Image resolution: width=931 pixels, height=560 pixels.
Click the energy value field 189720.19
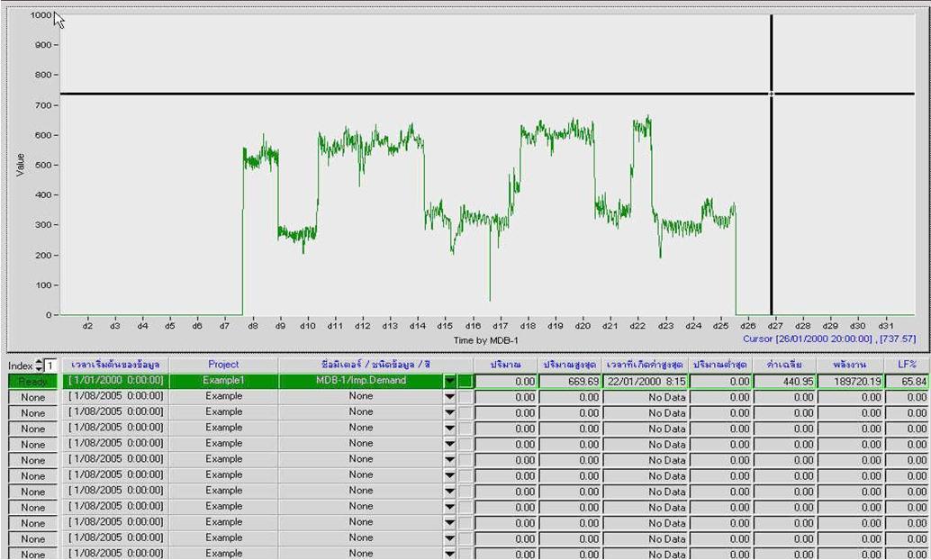pos(851,382)
